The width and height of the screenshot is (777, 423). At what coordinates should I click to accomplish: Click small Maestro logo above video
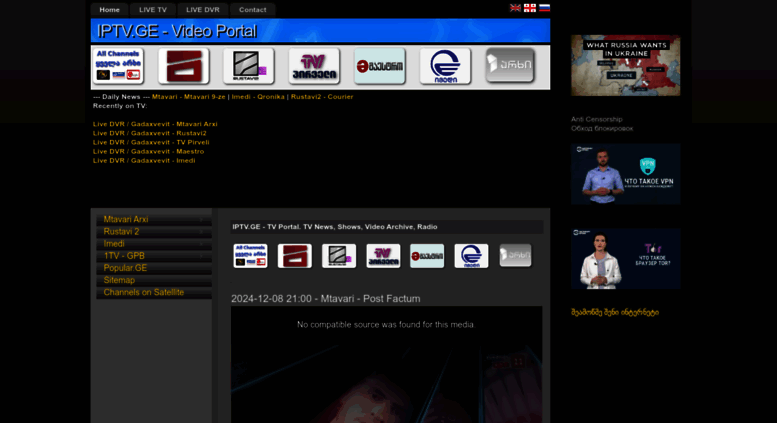point(427,256)
